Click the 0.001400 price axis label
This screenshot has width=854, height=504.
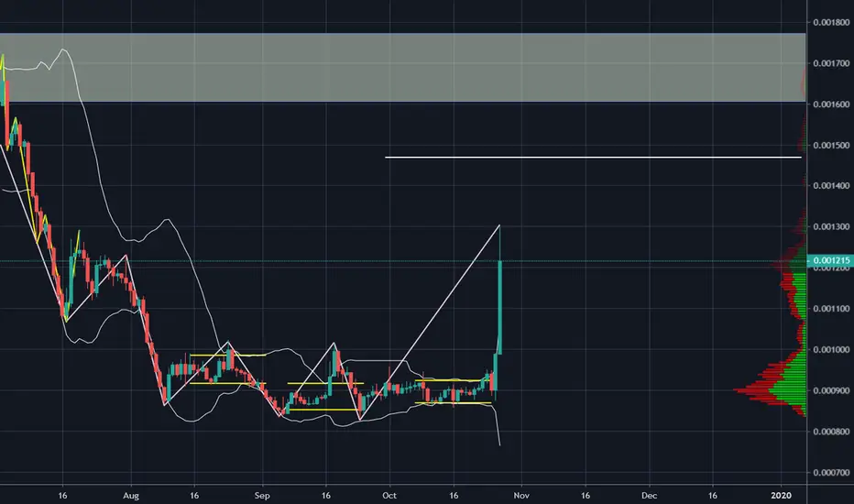pyautogui.click(x=831, y=186)
